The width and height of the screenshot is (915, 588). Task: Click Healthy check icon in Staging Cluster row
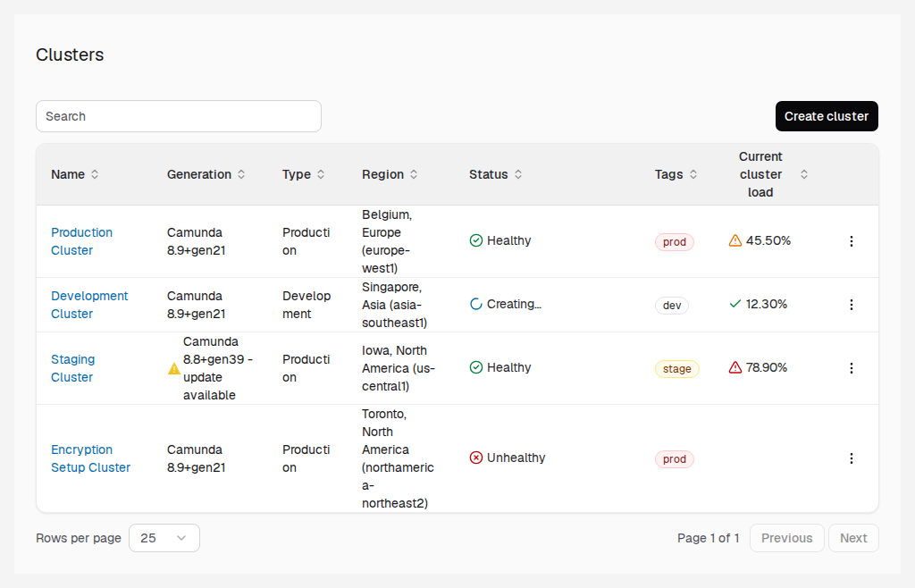476,367
